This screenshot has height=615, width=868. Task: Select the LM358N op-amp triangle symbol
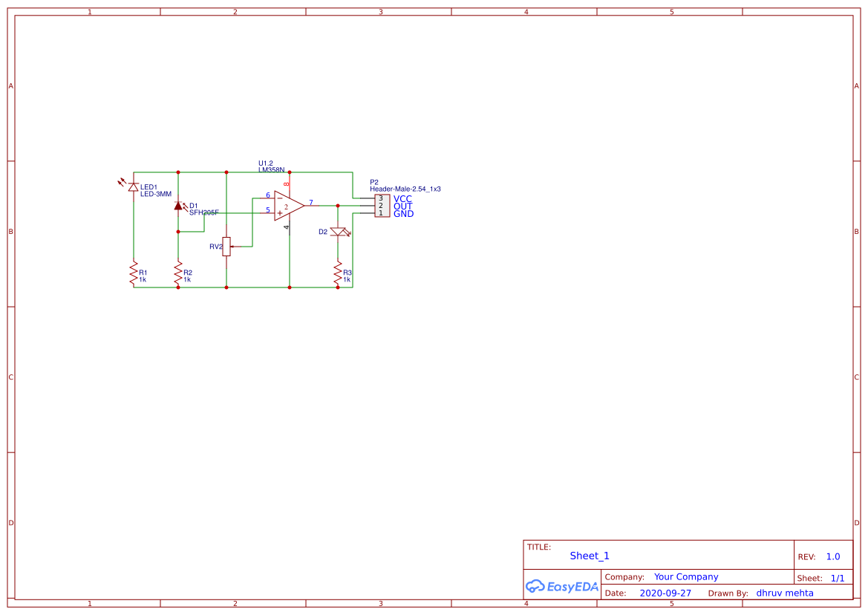289,206
